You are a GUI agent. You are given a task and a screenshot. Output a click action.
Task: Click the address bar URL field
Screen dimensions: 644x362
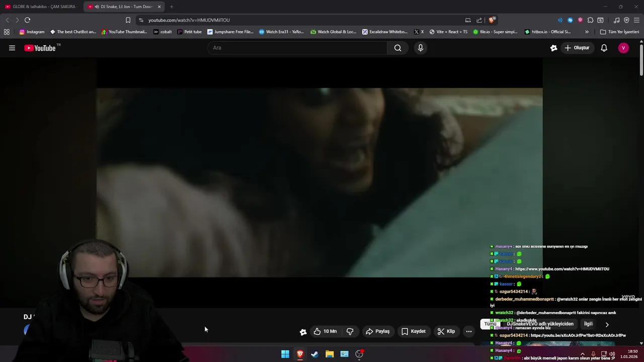[x=302, y=20]
